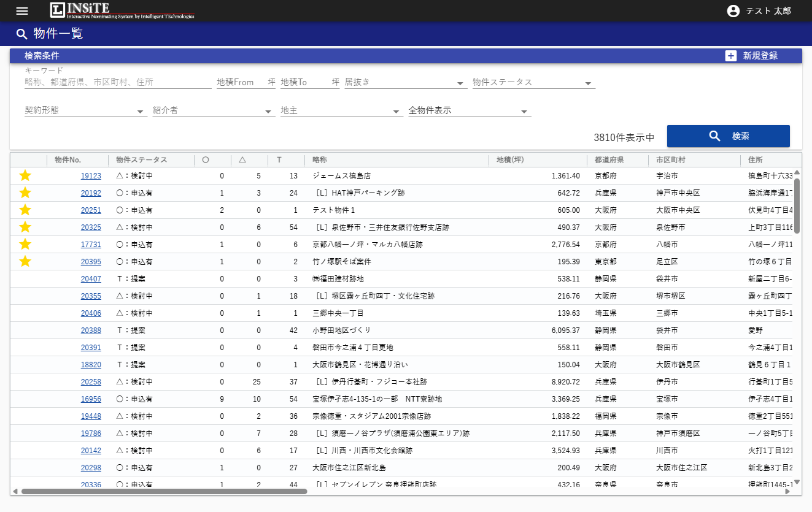Click the plus icon for 新規登録
The width and height of the screenshot is (812, 512).
tap(730, 56)
